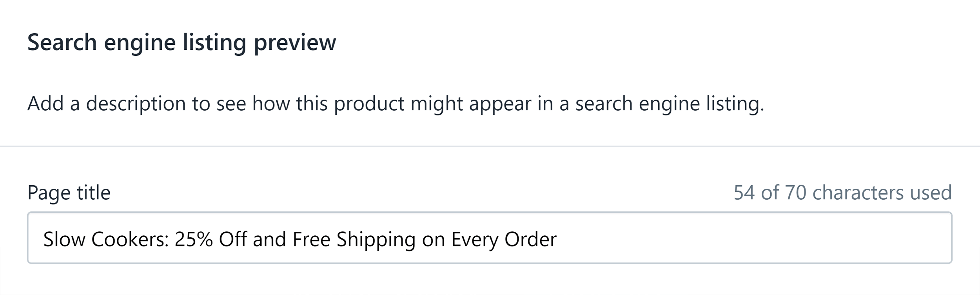Place cursor after 'Order' in title field
Screen dimensions: 980x295
557,239
